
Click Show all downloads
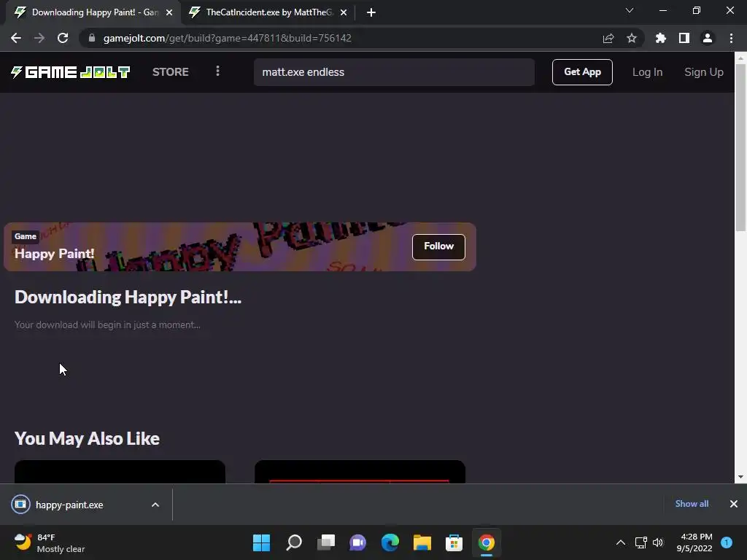coord(692,504)
